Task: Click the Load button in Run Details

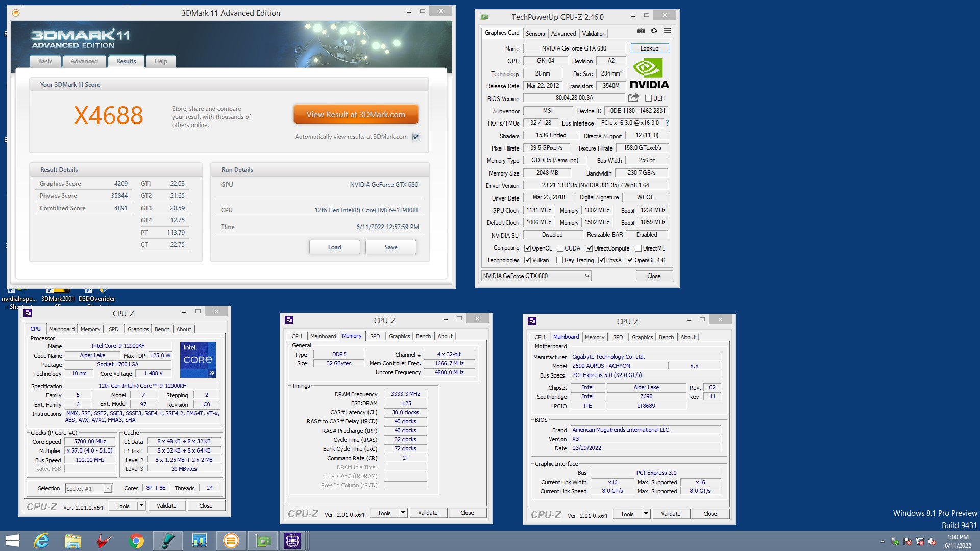Action: (x=335, y=247)
